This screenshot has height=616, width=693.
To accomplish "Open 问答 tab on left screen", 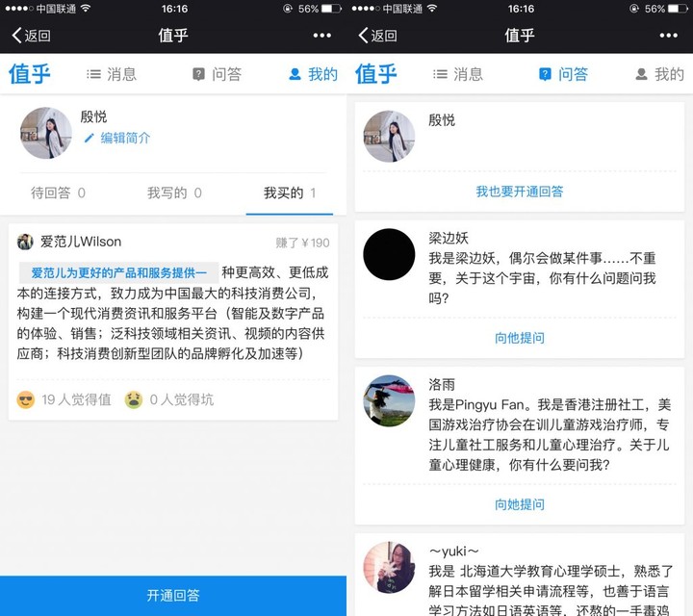I will [x=217, y=74].
